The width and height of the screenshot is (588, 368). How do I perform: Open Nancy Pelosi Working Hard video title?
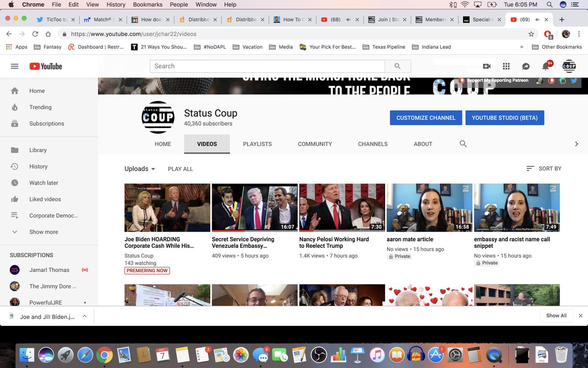334,242
